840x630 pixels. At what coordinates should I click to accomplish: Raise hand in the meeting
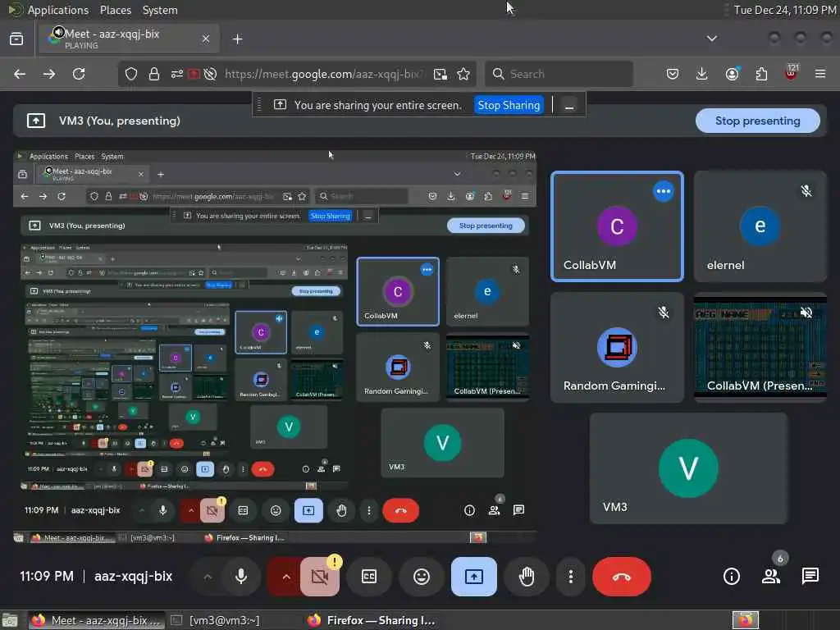pos(527,577)
